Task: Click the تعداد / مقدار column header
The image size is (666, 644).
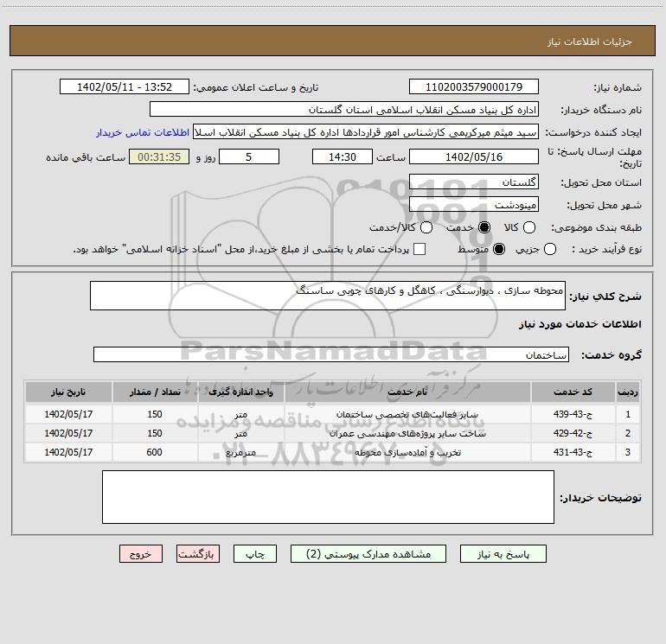Action: [155, 392]
